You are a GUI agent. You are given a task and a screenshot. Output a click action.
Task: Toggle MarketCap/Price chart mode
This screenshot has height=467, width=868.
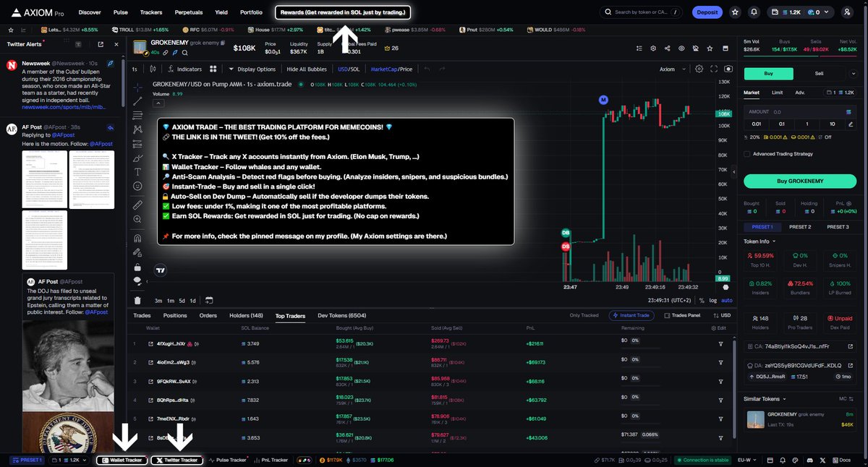pos(391,69)
